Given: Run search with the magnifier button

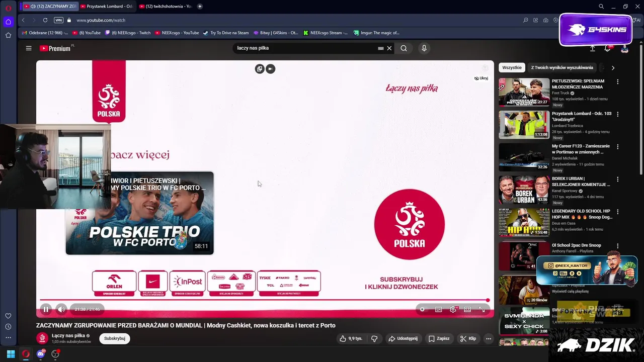Looking at the screenshot, I should [404, 48].
